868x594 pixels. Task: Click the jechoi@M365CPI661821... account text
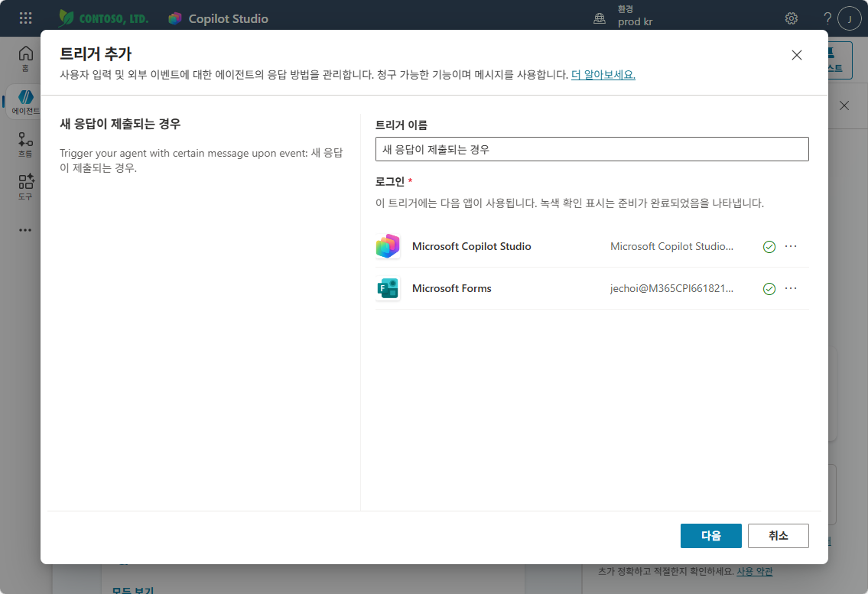(671, 288)
